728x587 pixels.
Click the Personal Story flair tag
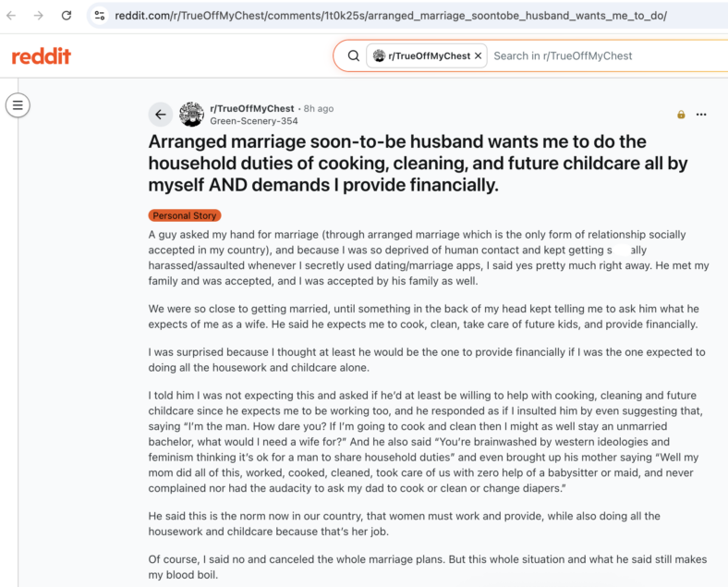pos(185,215)
